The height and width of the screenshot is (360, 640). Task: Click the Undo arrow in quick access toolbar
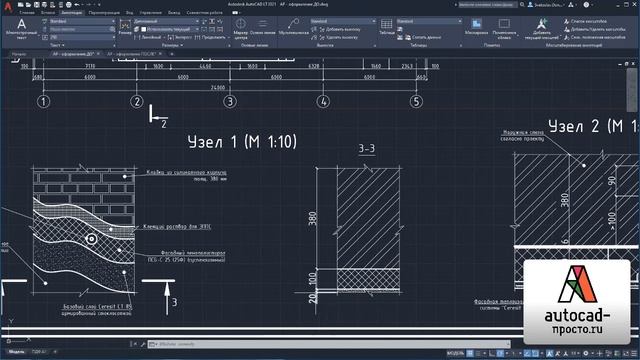tap(77, 4)
